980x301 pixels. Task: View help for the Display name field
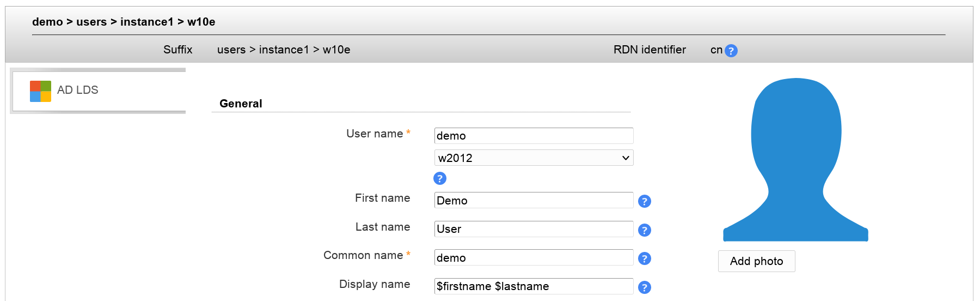645,287
